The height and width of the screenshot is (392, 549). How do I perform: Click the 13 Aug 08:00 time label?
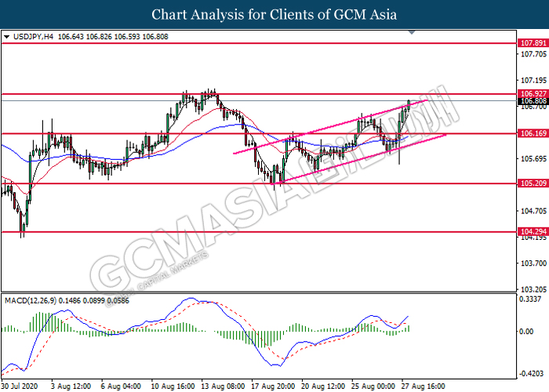(223, 387)
